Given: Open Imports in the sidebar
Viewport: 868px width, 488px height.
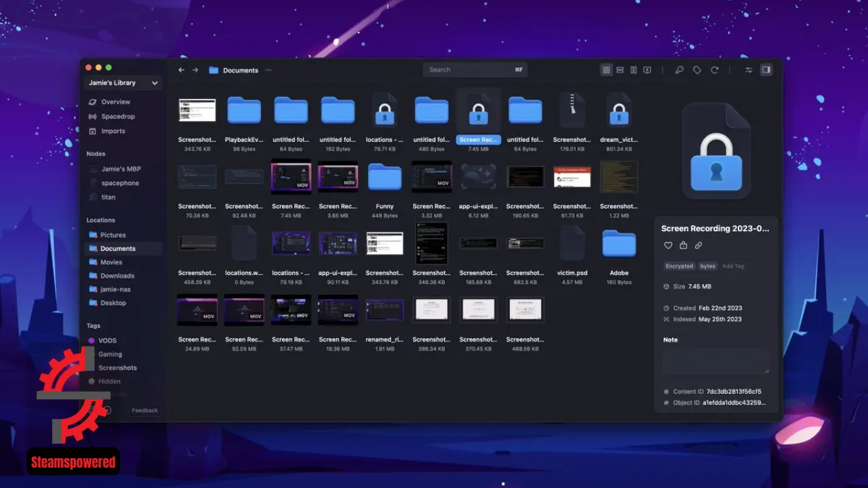Looking at the screenshot, I should [113, 131].
